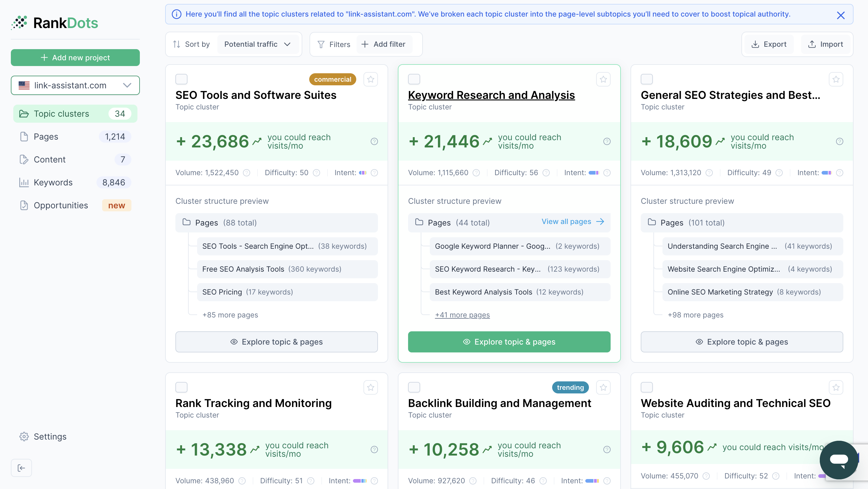The image size is (868, 489).
Task: Click the RankDots logo
Action: click(54, 23)
